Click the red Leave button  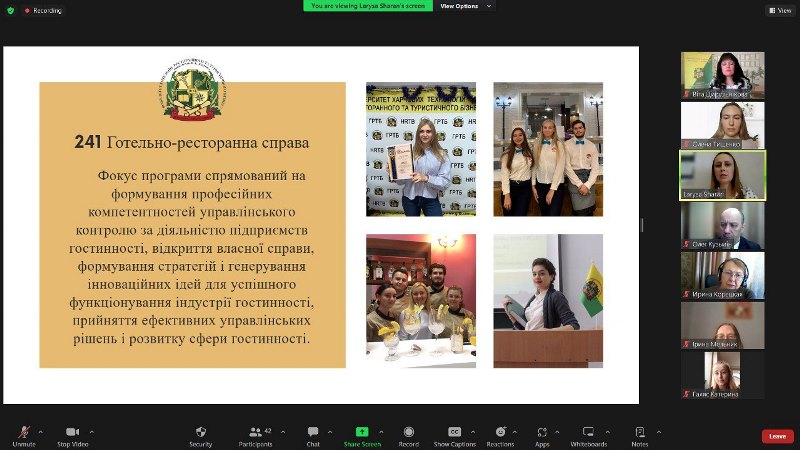pos(778,436)
